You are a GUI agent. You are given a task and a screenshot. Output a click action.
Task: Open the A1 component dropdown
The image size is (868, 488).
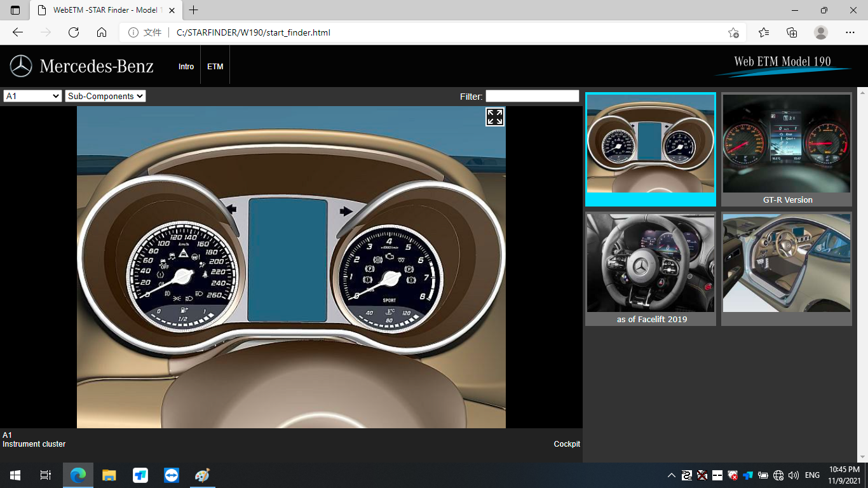pyautogui.click(x=32, y=96)
